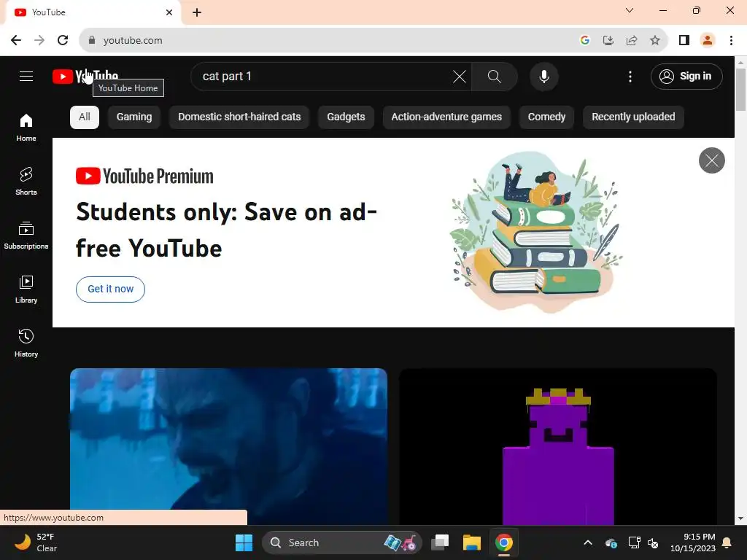Open Chrome three-dot menu
Screen dimensions: 747x560
click(731, 41)
